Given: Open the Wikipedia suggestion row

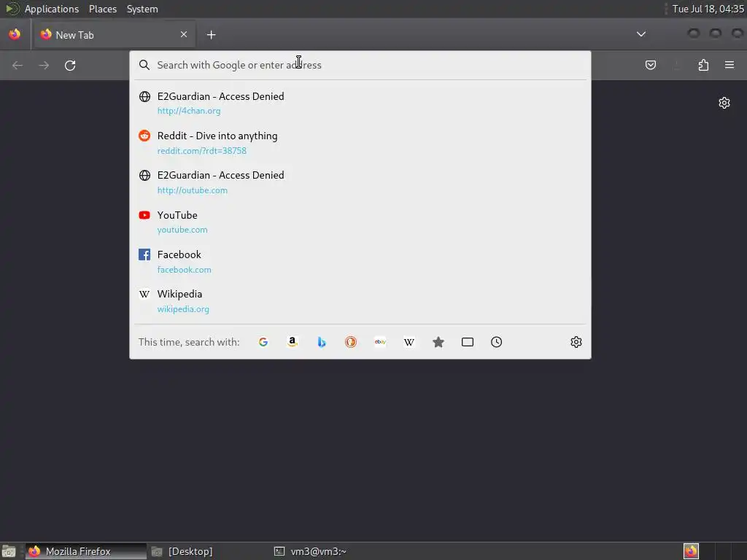Looking at the screenshot, I should click(x=360, y=301).
